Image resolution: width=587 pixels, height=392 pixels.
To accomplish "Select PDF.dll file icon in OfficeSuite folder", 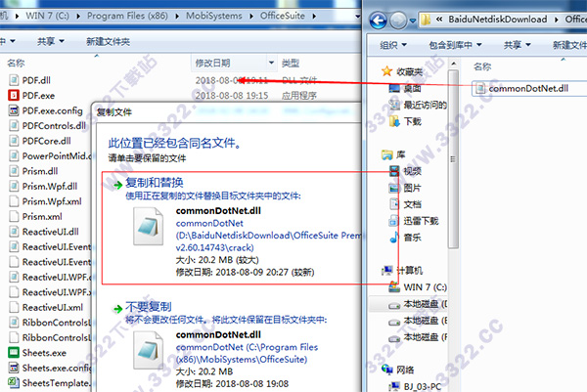I will point(14,80).
